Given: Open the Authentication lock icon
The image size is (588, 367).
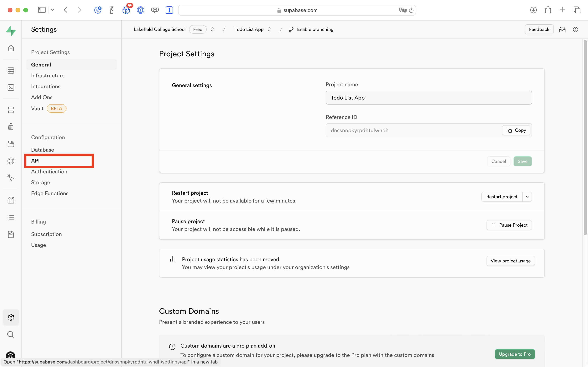Looking at the screenshot, I should [x=11, y=127].
